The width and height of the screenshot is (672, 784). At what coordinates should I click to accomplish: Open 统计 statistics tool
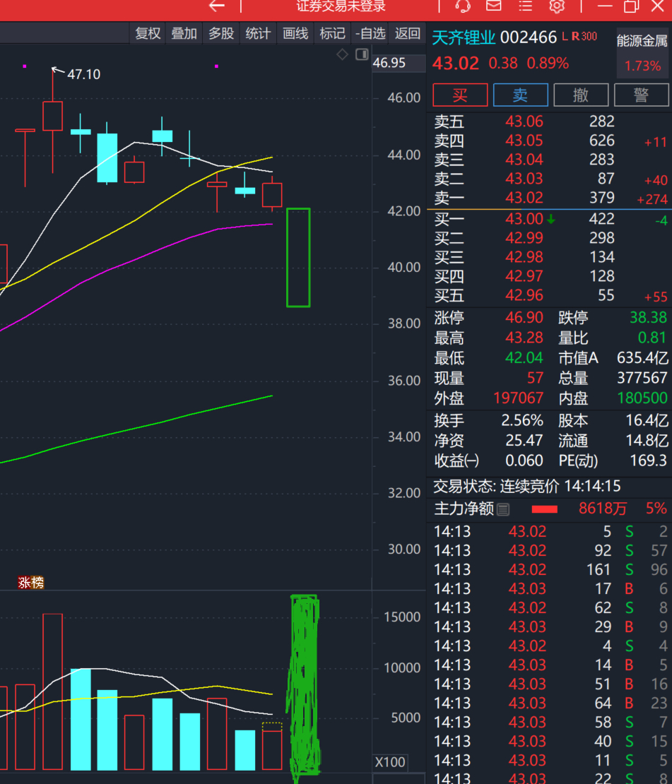tap(258, 33)
